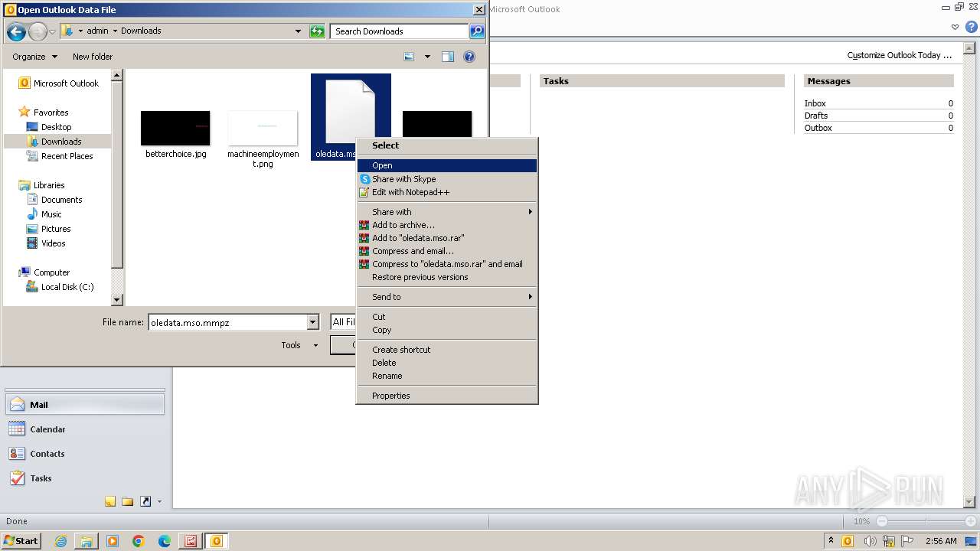Click the Windows Start button
The image size is (980, 551).
(x=21, y=540)
